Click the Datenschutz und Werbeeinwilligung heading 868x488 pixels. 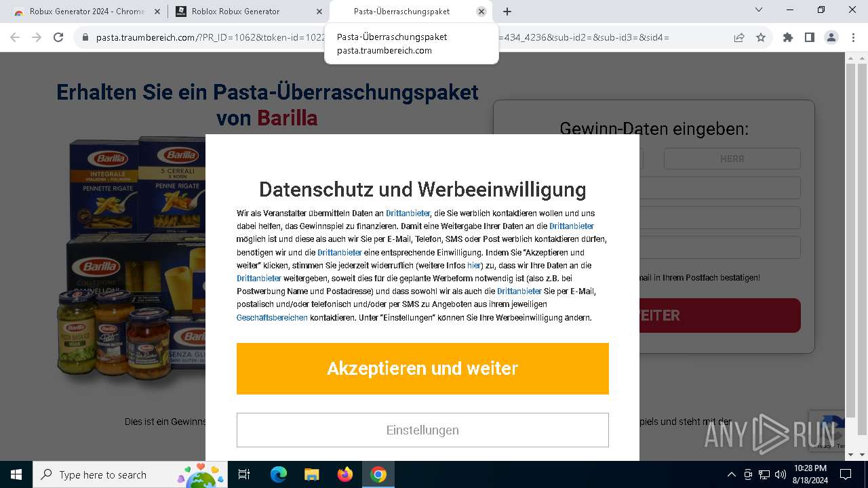[422, 188]
